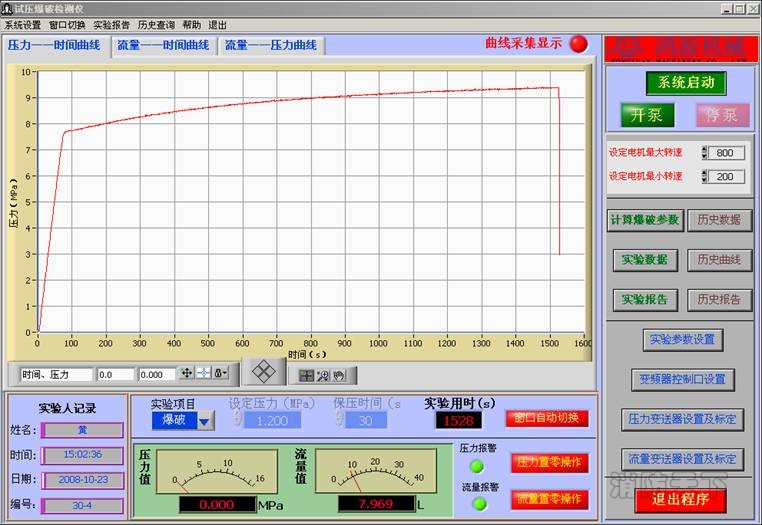Click the max motor speed stepper arrows
Viewport: 762px width, 525px height.
[704, 153]
